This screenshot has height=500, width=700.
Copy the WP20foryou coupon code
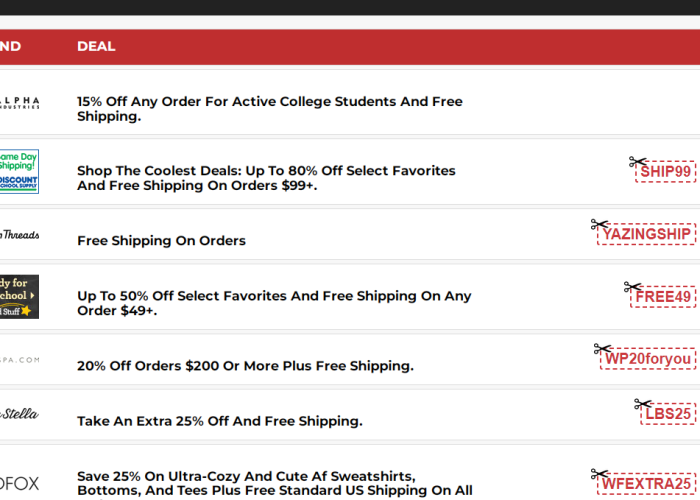(x=648, y=358)
